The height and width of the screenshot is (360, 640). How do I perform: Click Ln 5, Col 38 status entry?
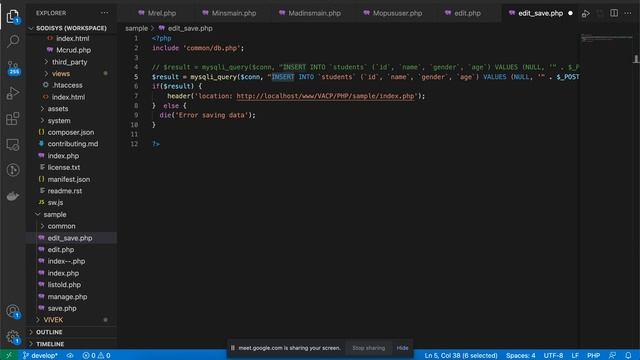coord(461,355)
